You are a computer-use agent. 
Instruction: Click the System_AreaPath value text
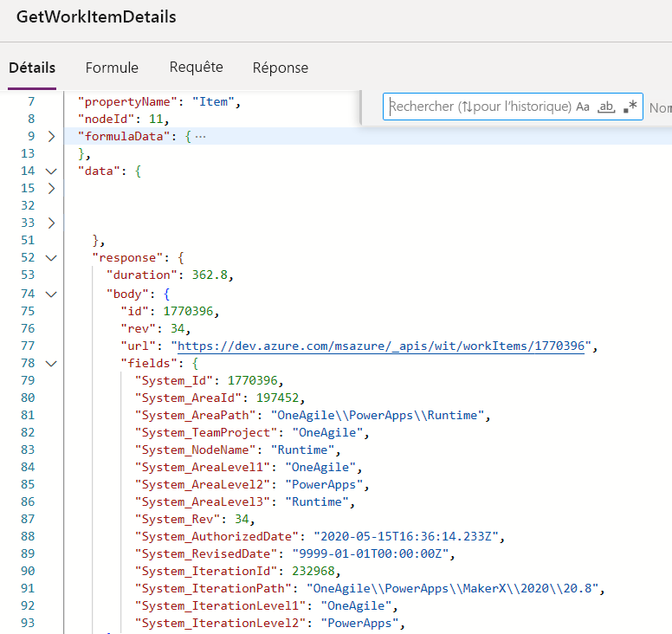tap(378, 416)
